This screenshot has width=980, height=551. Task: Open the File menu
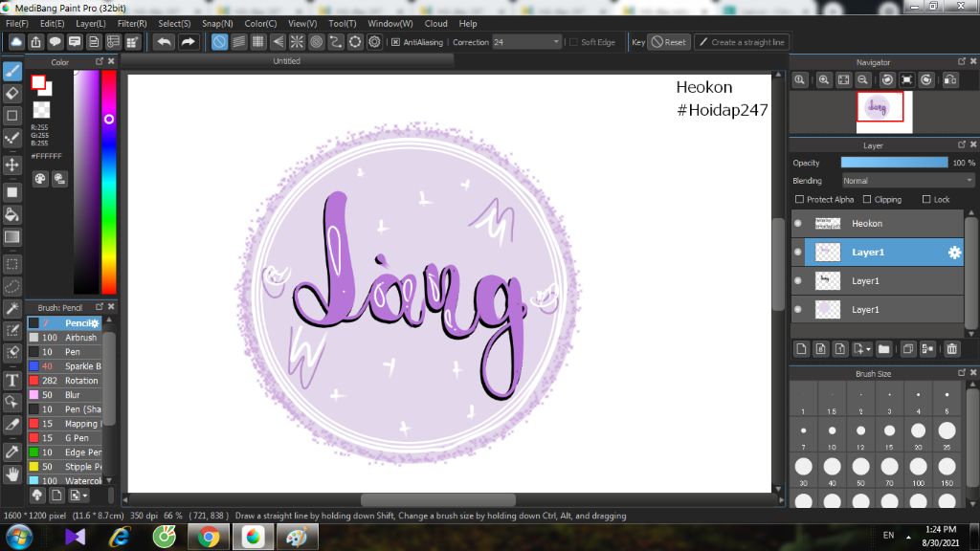point(17,23)
